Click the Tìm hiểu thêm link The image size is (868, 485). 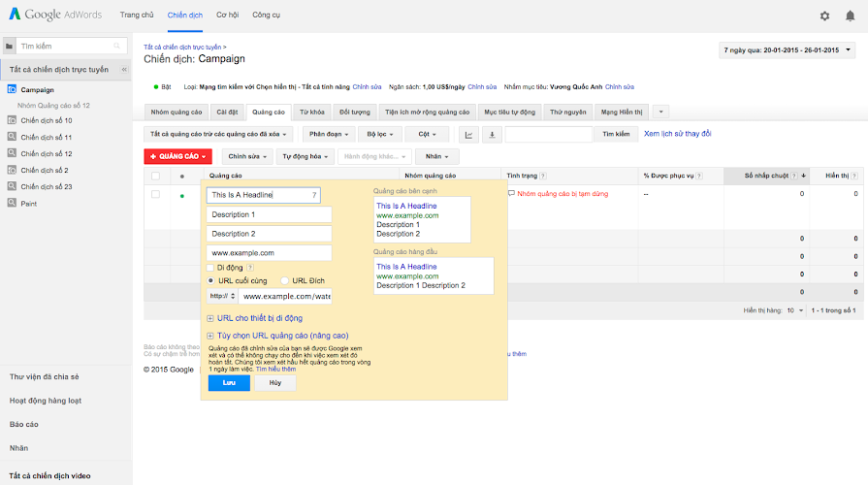[x=275, y=369]
